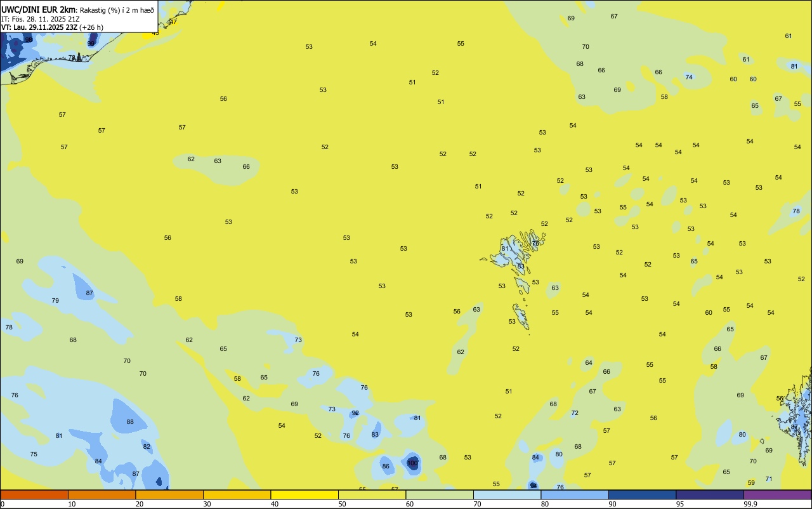The image size is (812, 509).
Task: Click the 'UWC/DINI EUR 2km' title
Action: (39, 10)
